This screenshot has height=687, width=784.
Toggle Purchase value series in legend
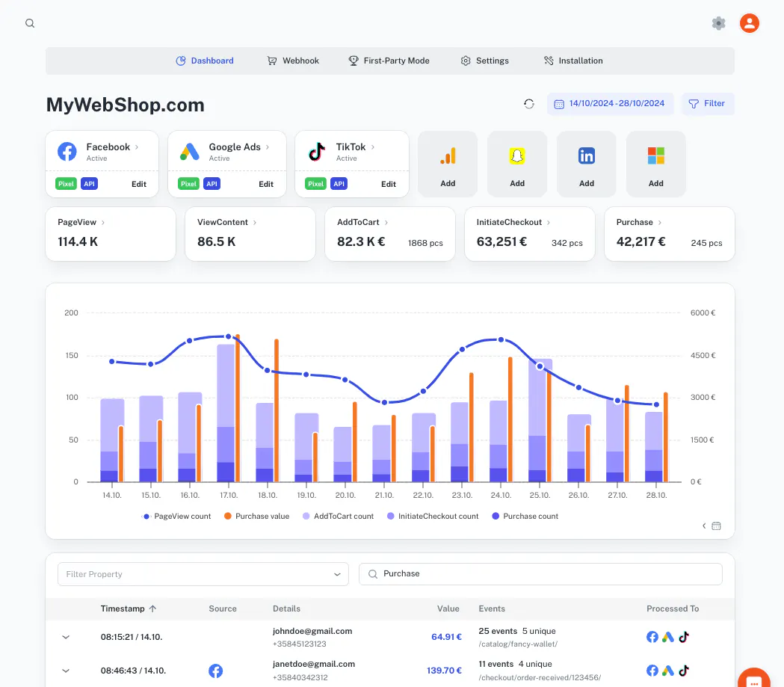click(256, 517)
